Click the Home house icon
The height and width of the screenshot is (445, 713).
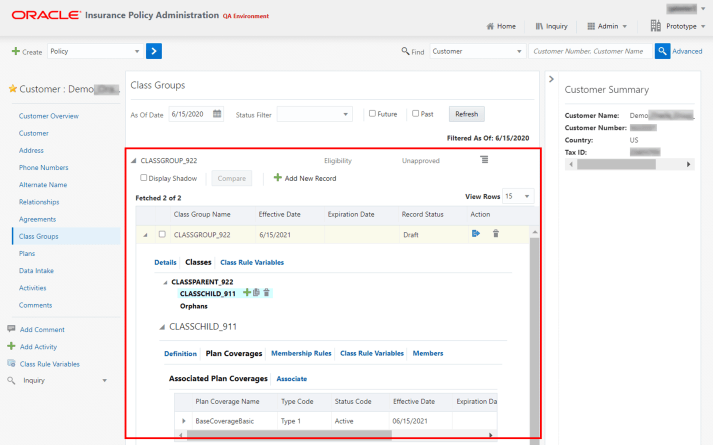[490, 26]
